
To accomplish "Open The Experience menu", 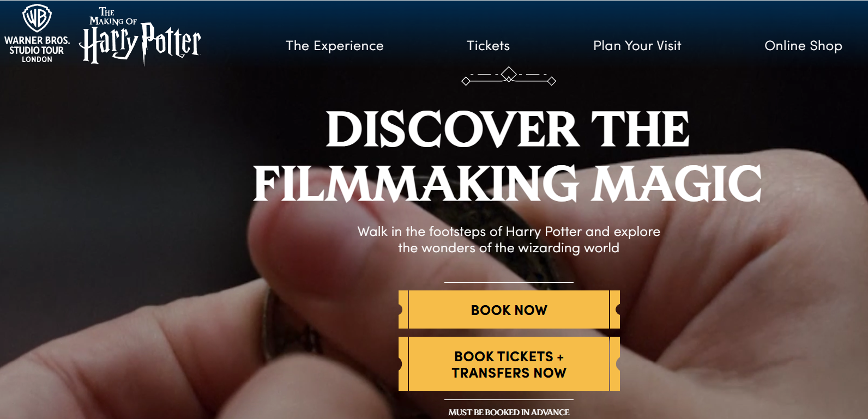I will [x=335, y=46].
